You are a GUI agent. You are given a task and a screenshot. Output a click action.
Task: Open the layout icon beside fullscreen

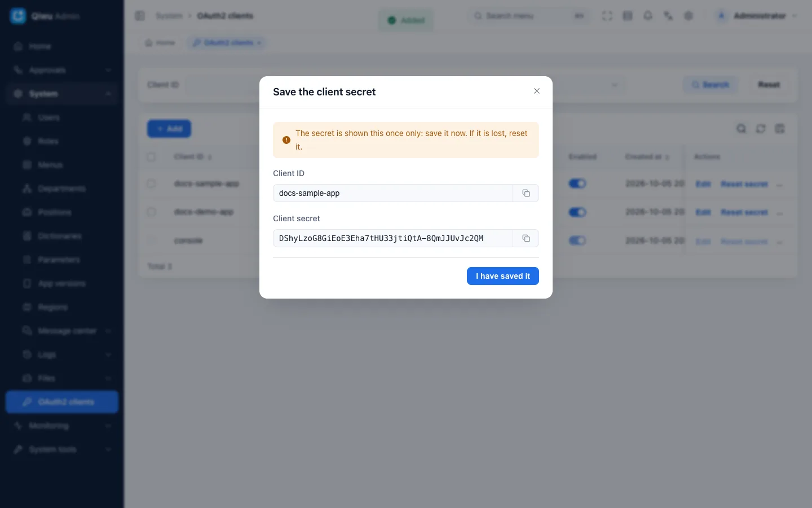[x=628, y=16]
